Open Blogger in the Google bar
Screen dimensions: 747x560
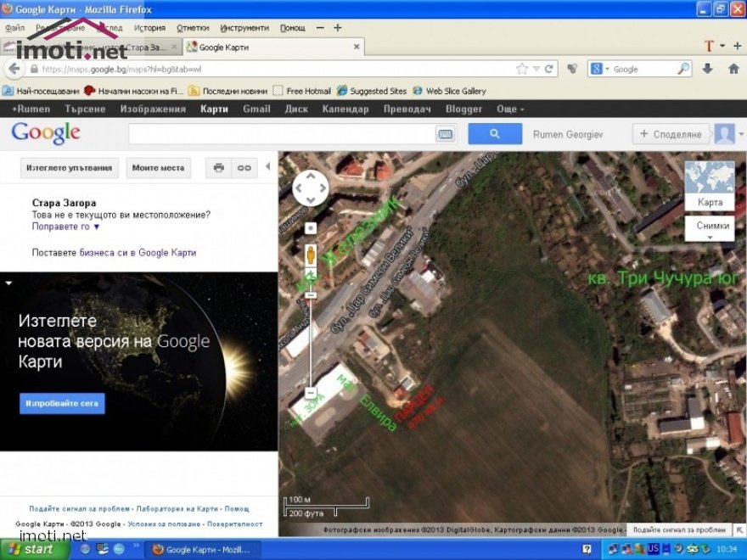pyautogui.click(x=463, y=109)
